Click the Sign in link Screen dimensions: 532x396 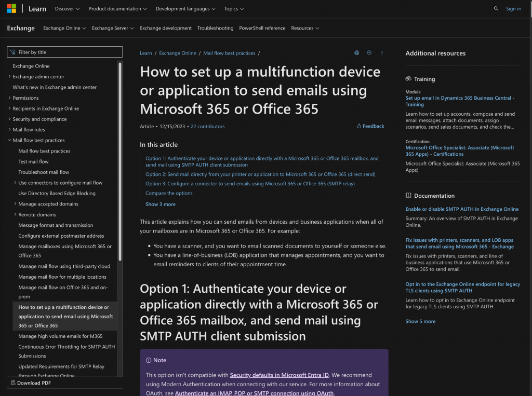tap(513, 9)
